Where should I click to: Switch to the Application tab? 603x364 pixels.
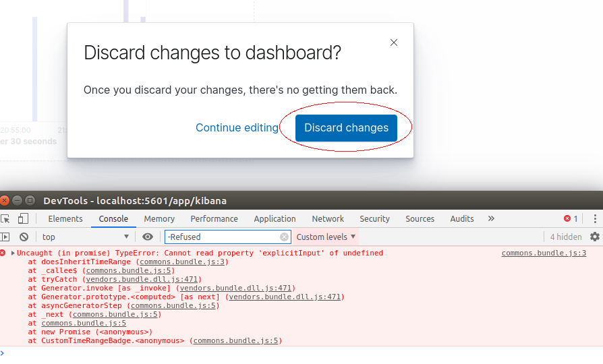[275, 218]
